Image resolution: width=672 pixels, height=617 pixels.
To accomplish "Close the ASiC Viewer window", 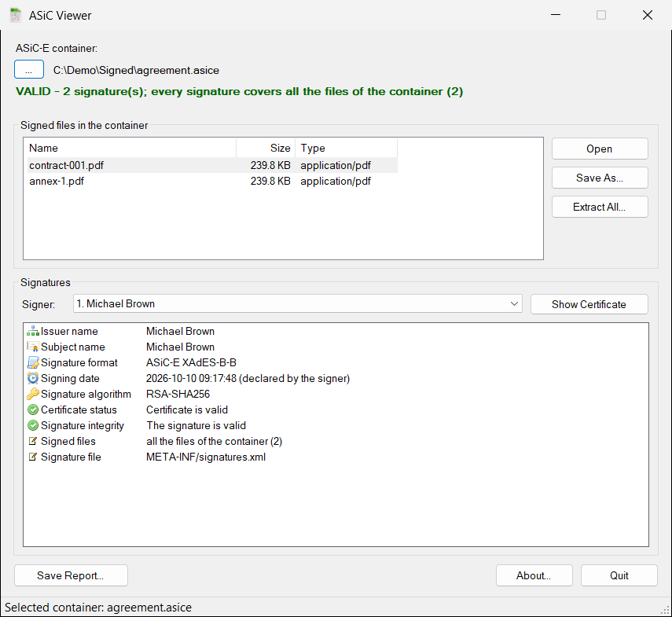I will [648, 15].
